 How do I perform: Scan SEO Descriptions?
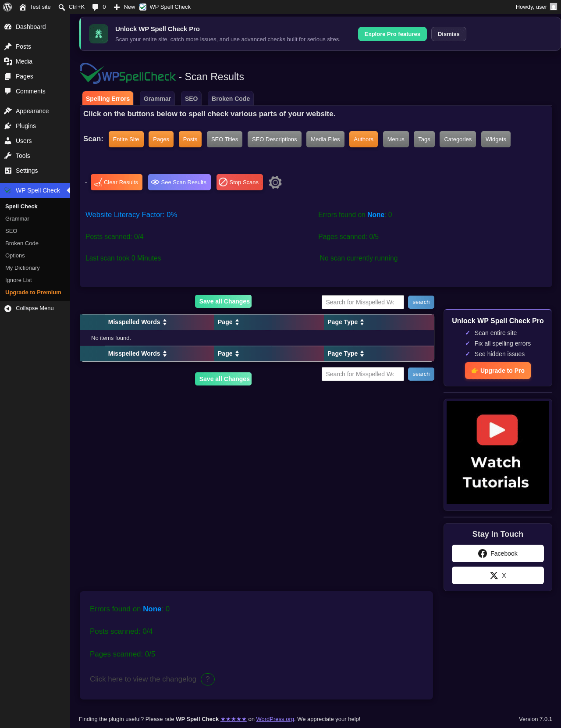tap(274, 139)
